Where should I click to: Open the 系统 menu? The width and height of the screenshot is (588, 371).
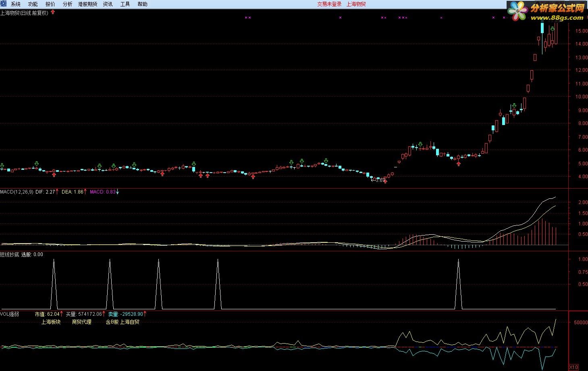(x=16, y=4)
